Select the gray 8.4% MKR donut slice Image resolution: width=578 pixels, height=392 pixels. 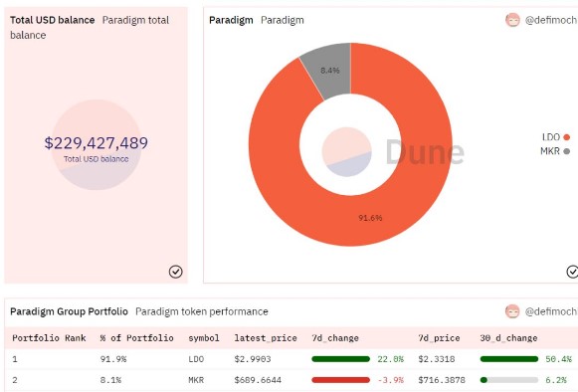pyautogui.click(x=329, y=70)
